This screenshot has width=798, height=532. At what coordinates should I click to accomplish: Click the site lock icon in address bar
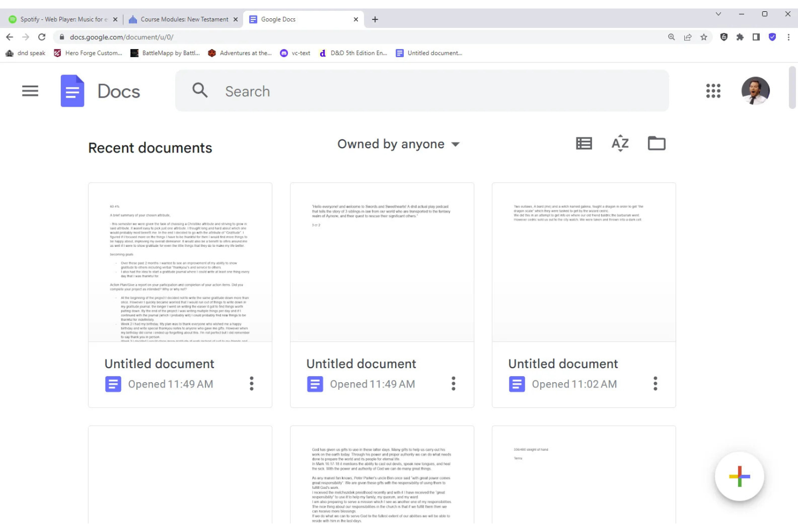(61, 37)
